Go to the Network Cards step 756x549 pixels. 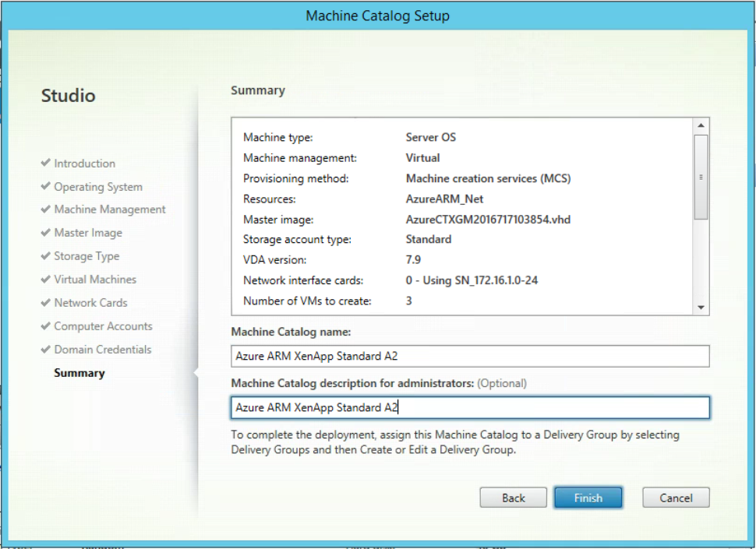tap(90, 303)
